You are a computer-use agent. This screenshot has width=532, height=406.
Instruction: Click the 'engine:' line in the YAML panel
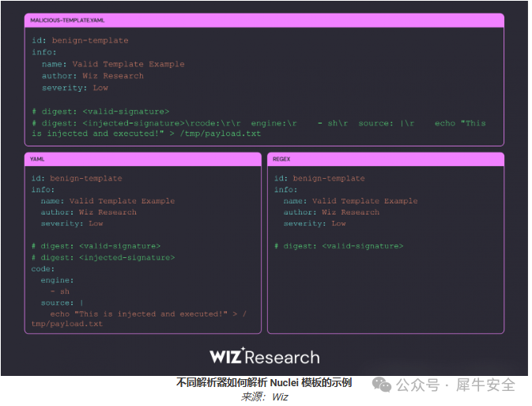pos(58,280)
